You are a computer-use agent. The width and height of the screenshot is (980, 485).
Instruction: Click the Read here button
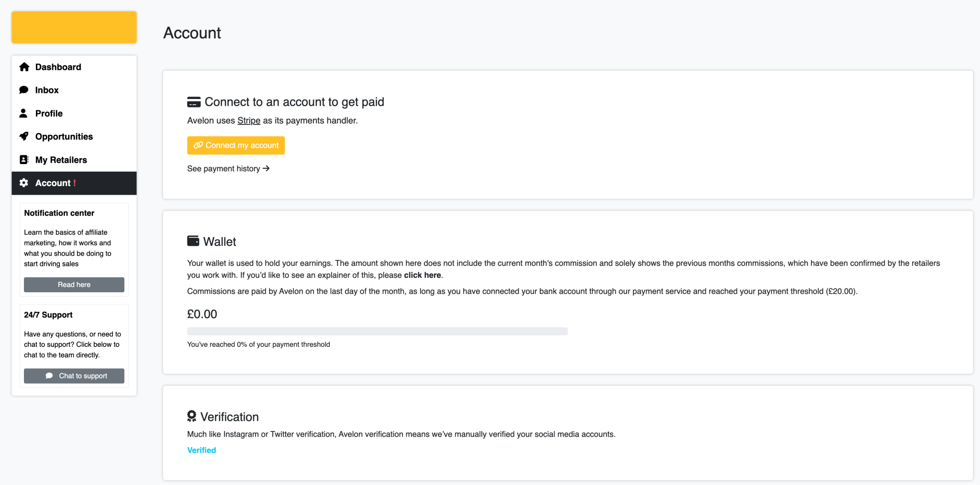[74, 285]
